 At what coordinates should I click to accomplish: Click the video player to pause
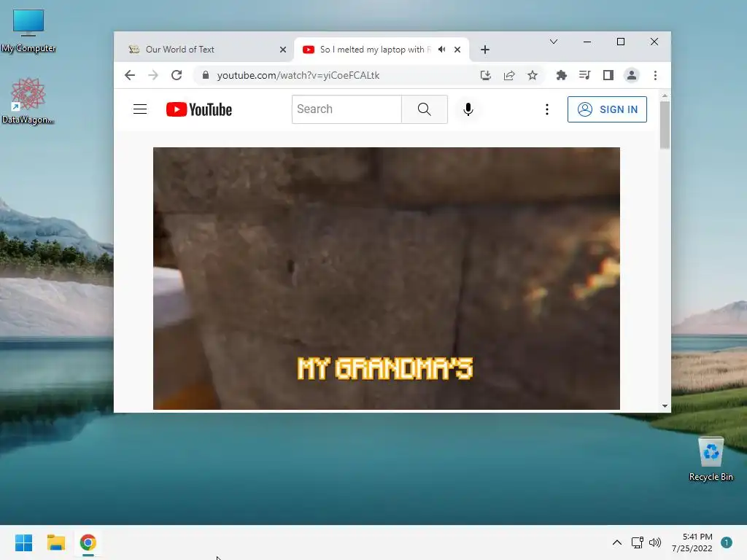coord(387,279)
